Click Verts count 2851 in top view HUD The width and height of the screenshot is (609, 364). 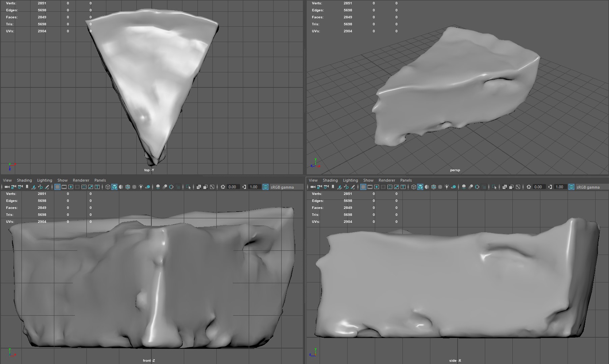point(42,3)
